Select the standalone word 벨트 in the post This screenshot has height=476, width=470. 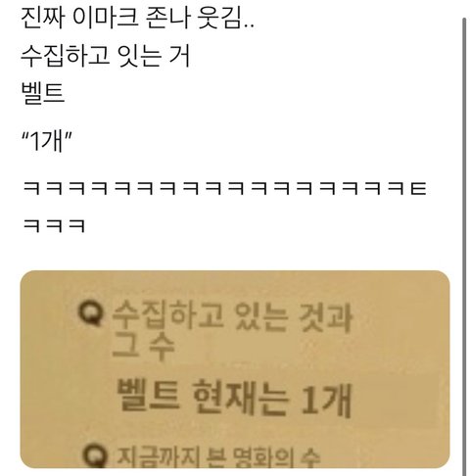coord(43,93)
